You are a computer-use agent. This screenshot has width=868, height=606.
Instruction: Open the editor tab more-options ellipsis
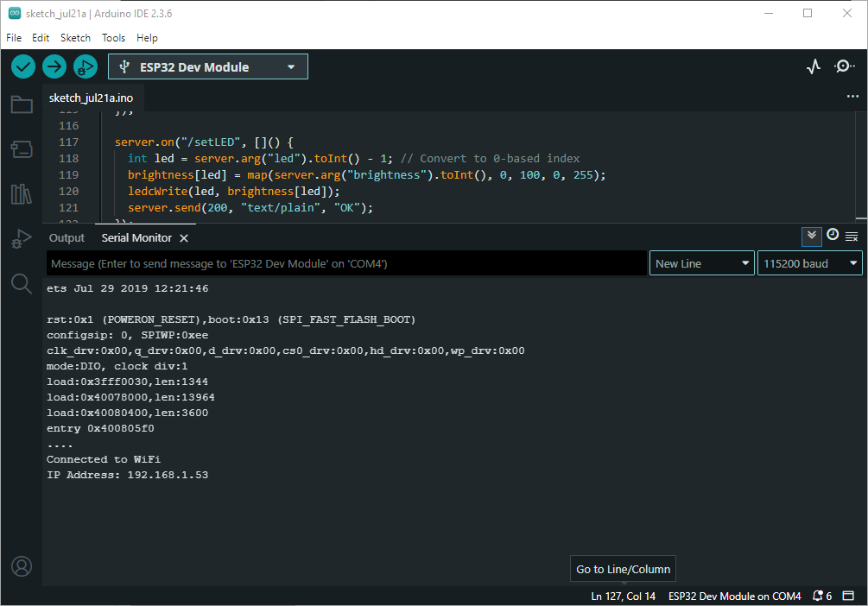click(x=852, y=97)
